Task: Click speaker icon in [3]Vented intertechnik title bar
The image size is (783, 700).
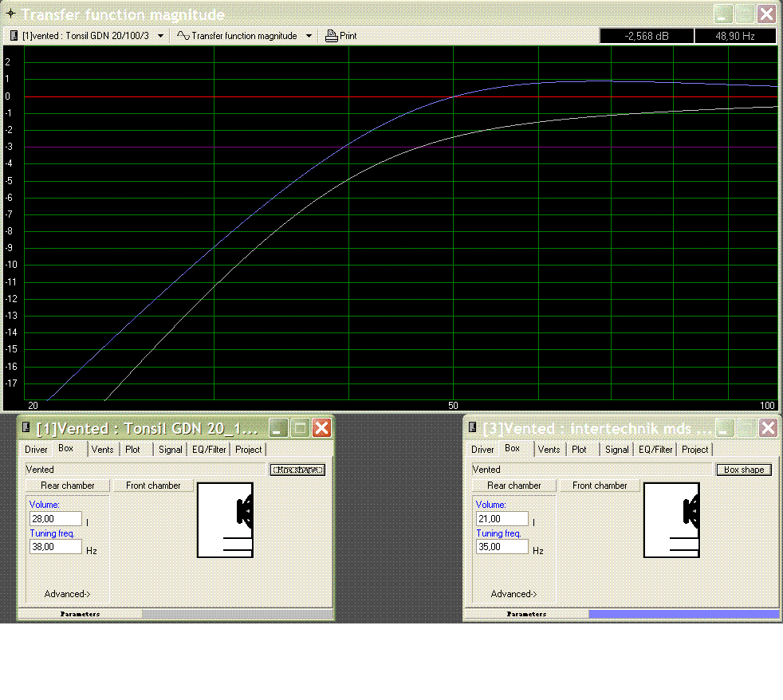Action: 472,427
